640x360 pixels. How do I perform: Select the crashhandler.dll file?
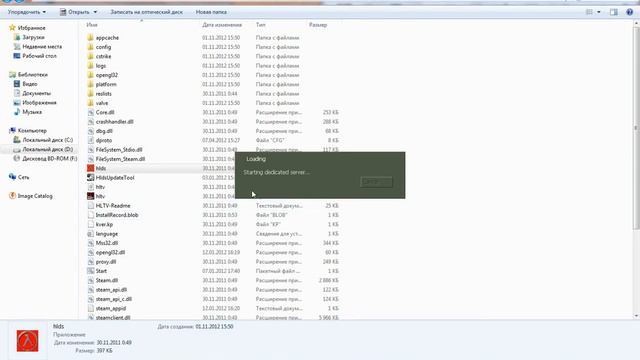tap(114, 122)
